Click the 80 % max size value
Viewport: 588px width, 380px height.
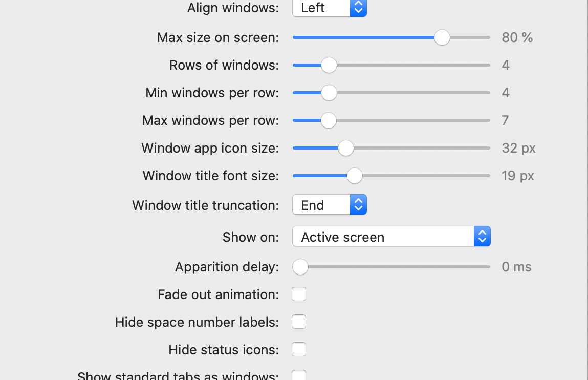(x=517, y=37)
